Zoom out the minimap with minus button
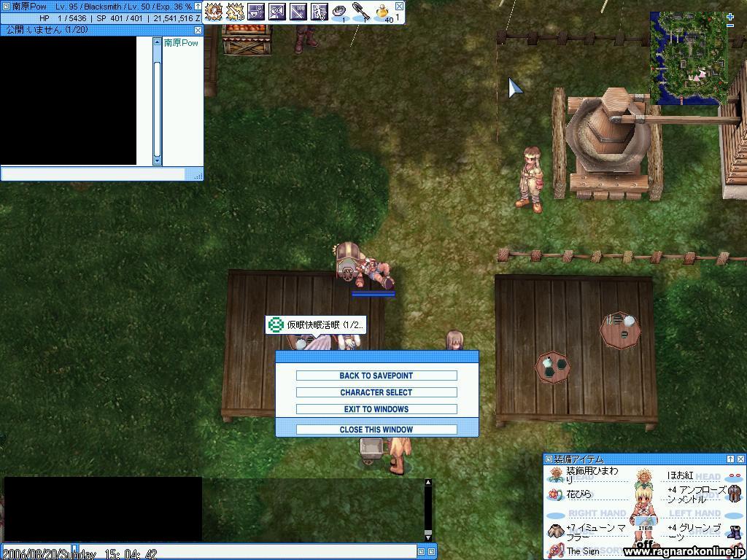 [730, 26]
